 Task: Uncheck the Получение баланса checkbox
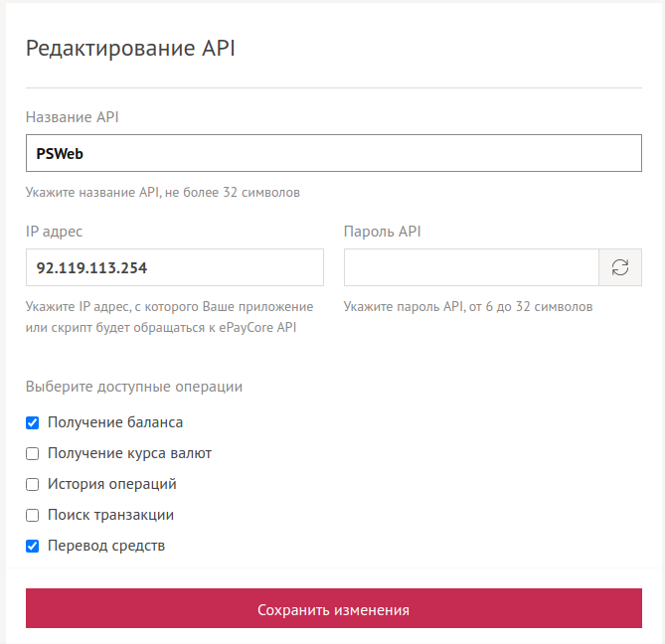click(x=32, y=422)
